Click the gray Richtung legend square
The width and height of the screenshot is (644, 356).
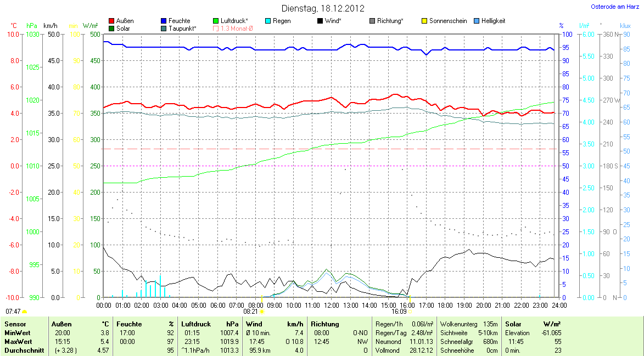click(372, 21)
